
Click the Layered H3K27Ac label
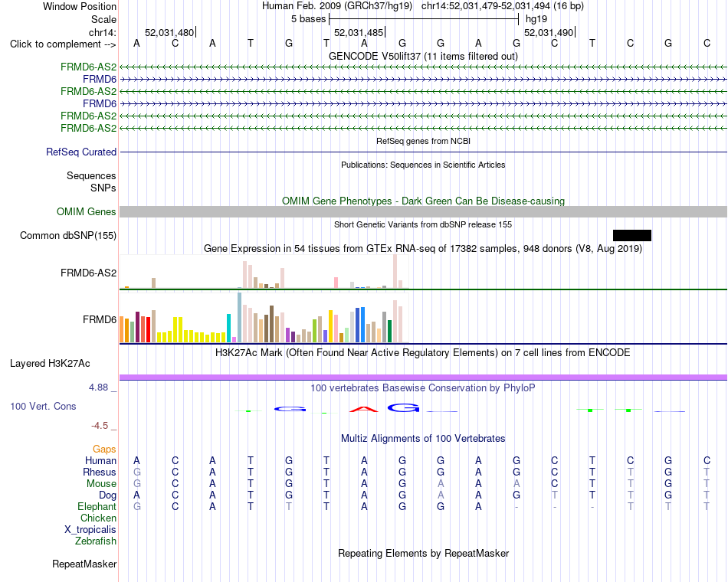point(50,364)
